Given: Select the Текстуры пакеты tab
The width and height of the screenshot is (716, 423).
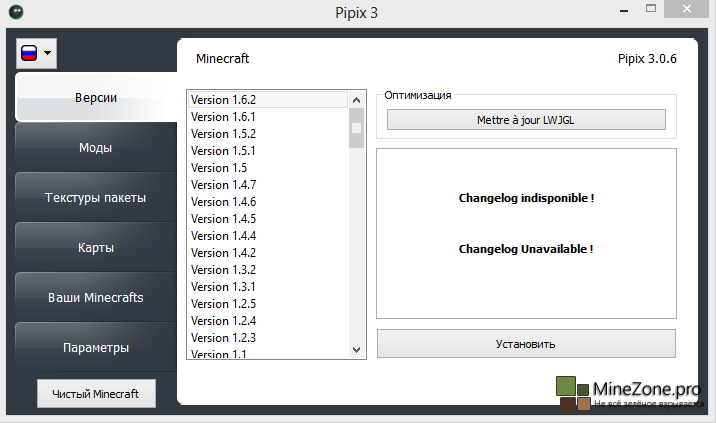Looking at the screenshot, I should point(95,198).
